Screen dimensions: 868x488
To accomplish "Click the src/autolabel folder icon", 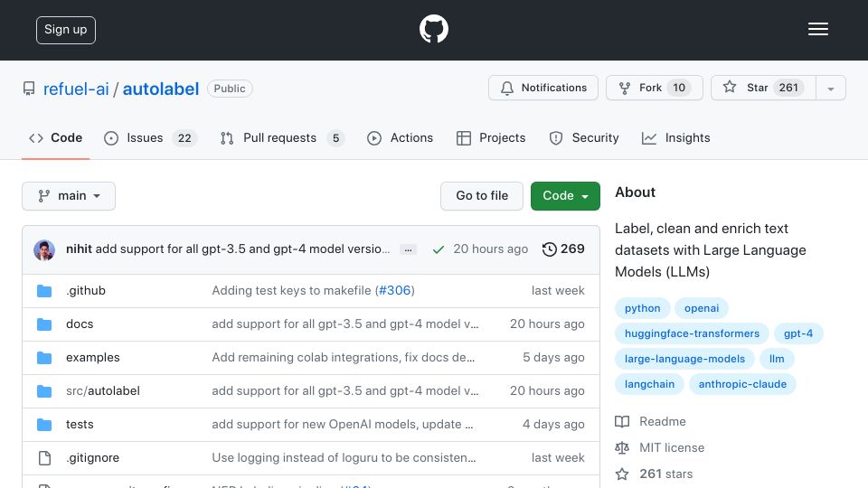I will point(44,391).
